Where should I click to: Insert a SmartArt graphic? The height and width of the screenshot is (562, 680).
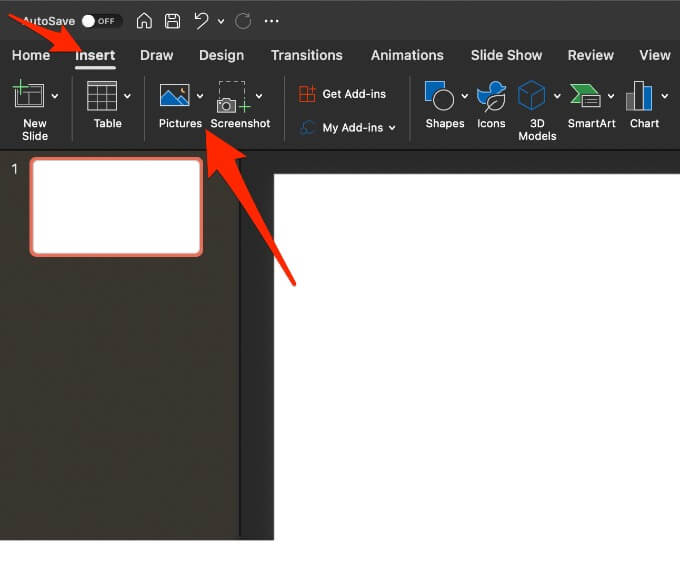click(x=592, y=105)
